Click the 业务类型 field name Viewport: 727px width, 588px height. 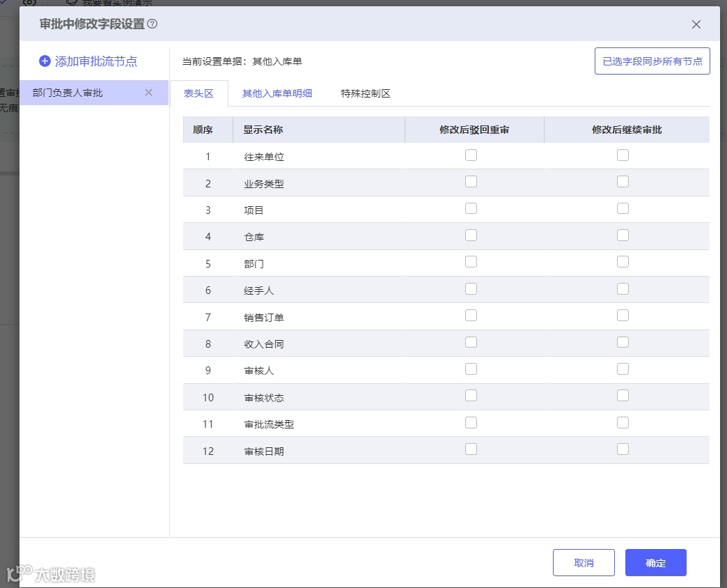click(x=264, y=184)
